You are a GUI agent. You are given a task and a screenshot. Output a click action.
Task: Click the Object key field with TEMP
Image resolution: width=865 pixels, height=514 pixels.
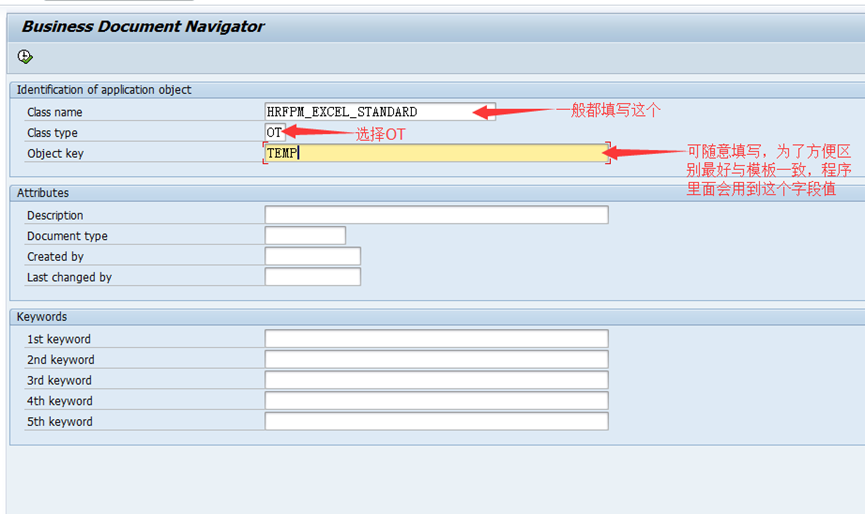pyautogui.click(x=436, y=153)
